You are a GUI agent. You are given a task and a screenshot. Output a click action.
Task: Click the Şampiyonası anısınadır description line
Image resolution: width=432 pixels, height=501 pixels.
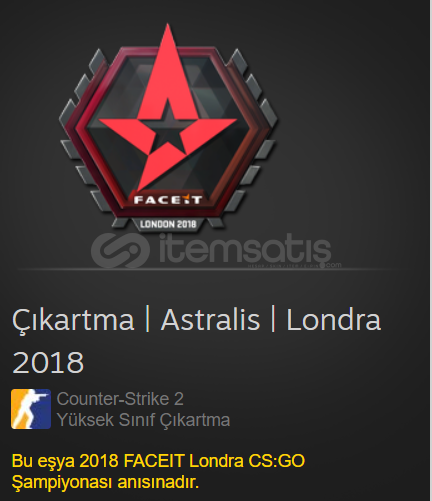click(x=105, y=482)
